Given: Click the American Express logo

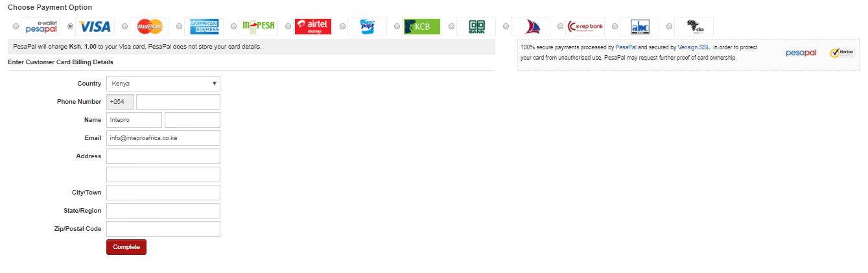Looking at the screenshot, I should 204,27.
